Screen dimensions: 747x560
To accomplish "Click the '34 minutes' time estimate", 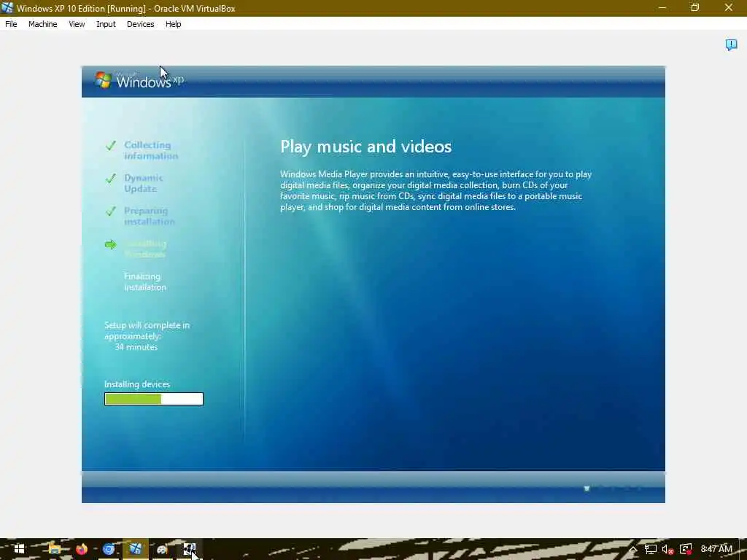I will pos(136,347).
